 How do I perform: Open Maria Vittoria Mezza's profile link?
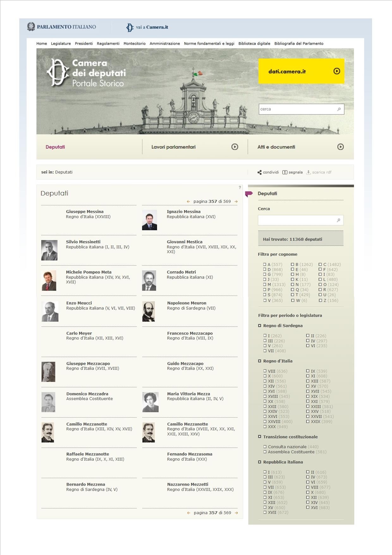[189, 394]
